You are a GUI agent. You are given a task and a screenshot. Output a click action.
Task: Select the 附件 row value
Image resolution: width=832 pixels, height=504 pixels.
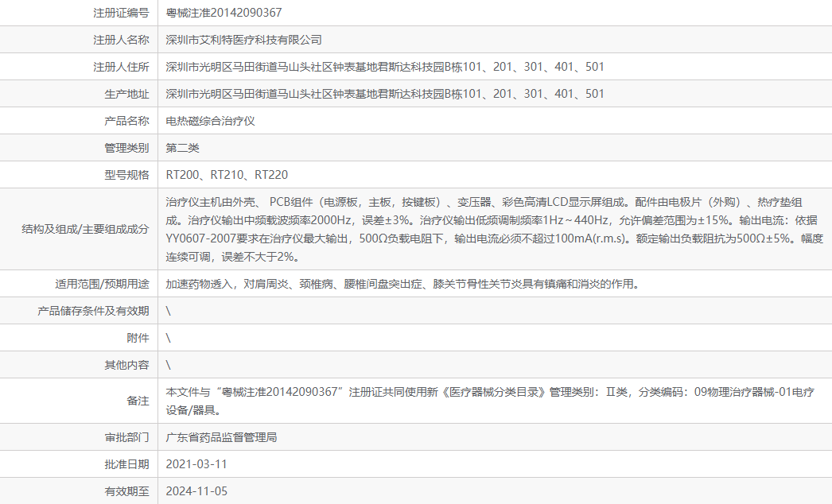click(x=168, y=336)
